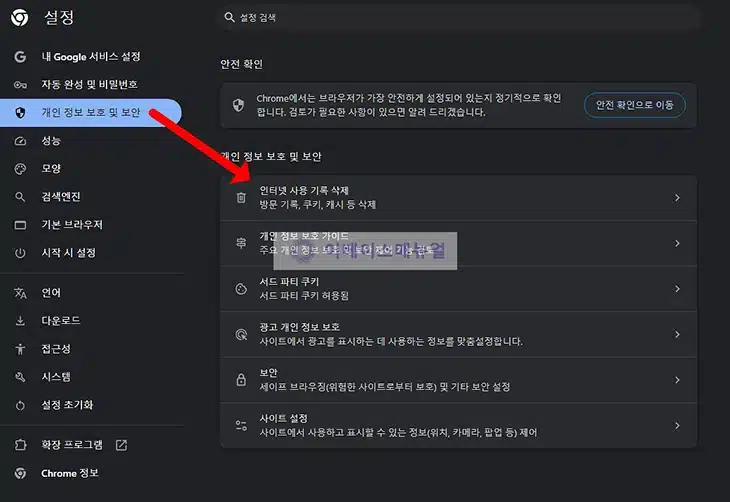The height and width of the screenshot is (502, 730).
Task: Open 시작 시 설정 section
Action: coord(91,253)
